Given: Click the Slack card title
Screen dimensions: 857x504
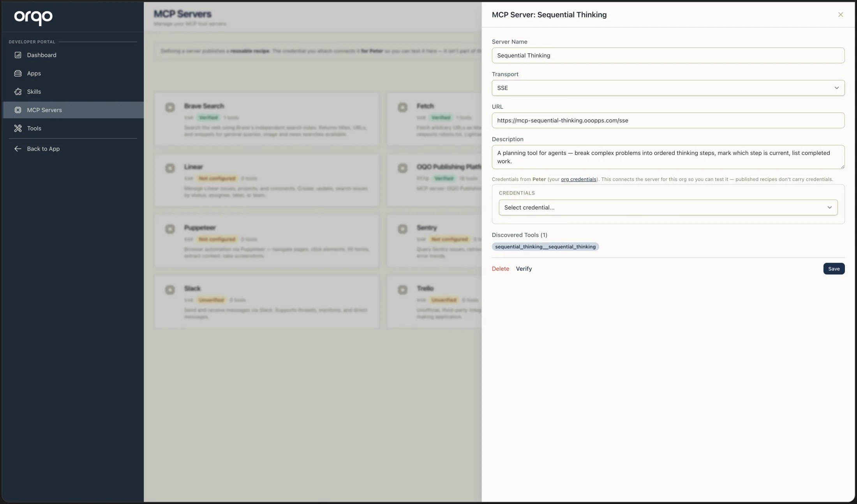Looking at the screenshot, I should tap(192, 288).
